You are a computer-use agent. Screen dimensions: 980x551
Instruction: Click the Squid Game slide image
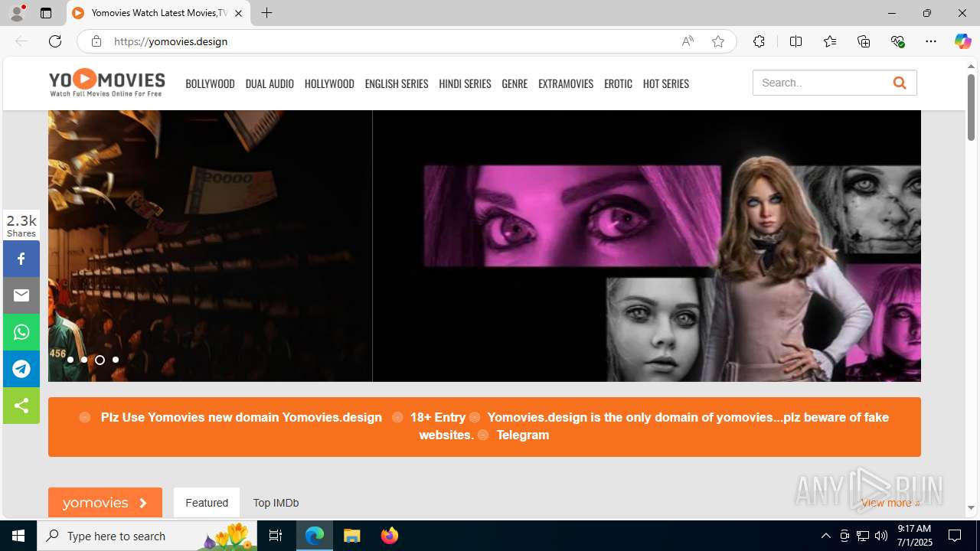(210, 246)
